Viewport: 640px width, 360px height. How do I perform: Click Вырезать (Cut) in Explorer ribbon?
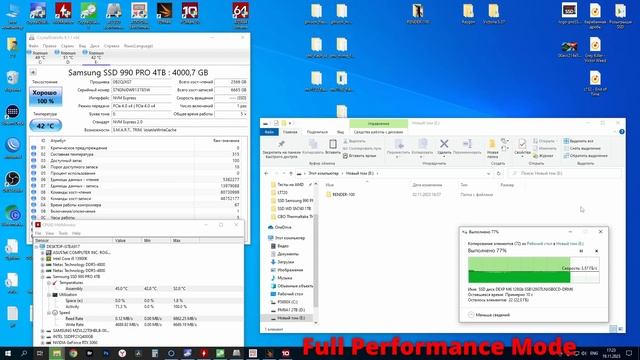coord(354,141)
